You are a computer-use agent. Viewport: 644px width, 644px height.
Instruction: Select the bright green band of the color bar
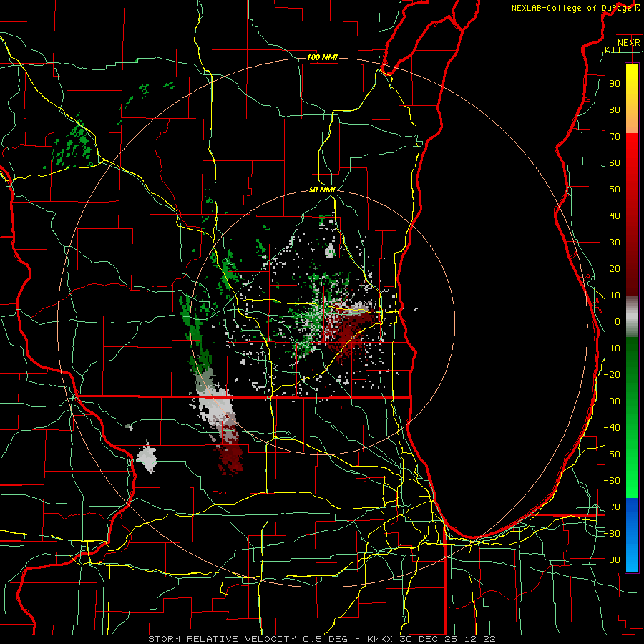[632, 472]
